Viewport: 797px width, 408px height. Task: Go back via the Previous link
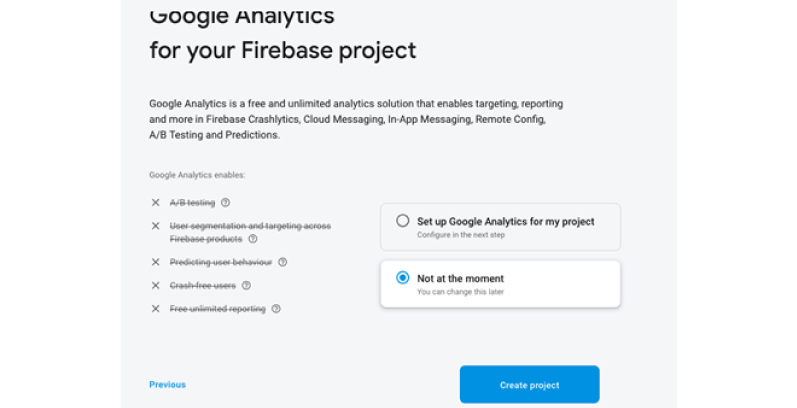[x=167, y=385]
